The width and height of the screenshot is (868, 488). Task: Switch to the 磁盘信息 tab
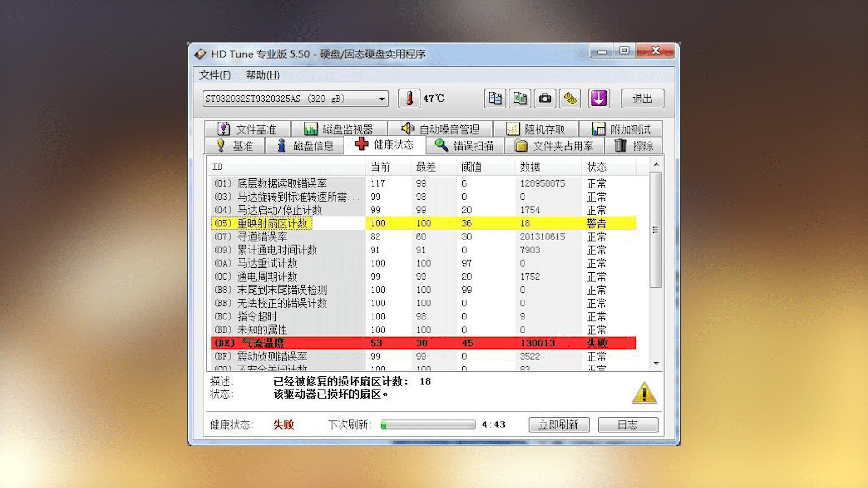[305, 145]
